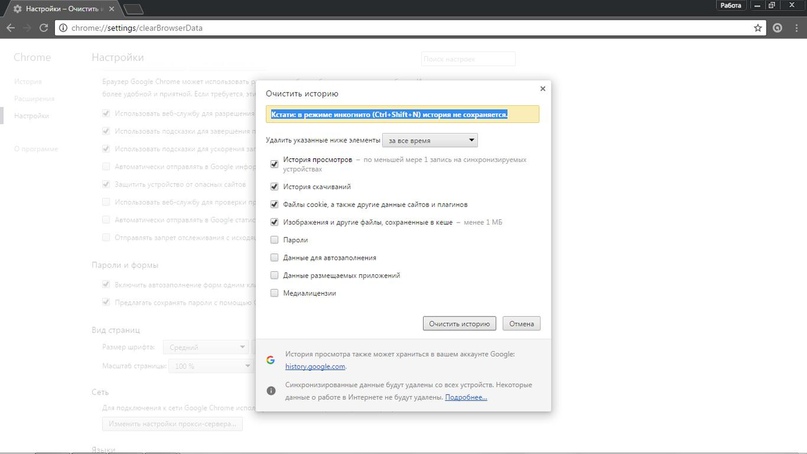
Task: Tick the 'Медиалицензии' checkbox
Action: pyautogui.click(x=275, y=293)
